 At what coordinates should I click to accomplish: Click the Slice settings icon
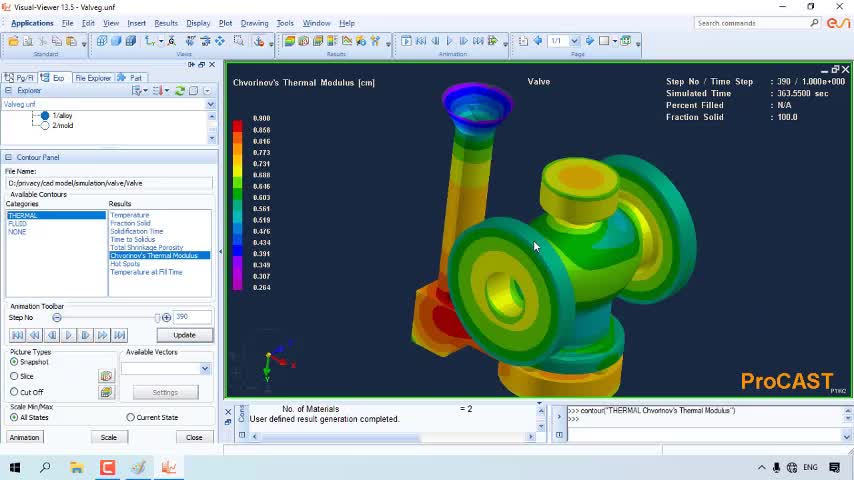(x=106, y=377)
